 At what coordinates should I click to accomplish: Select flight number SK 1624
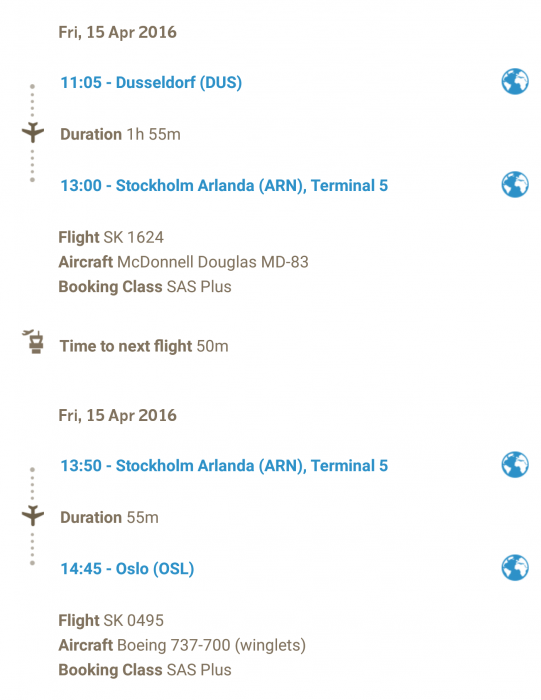coord(133,237)
